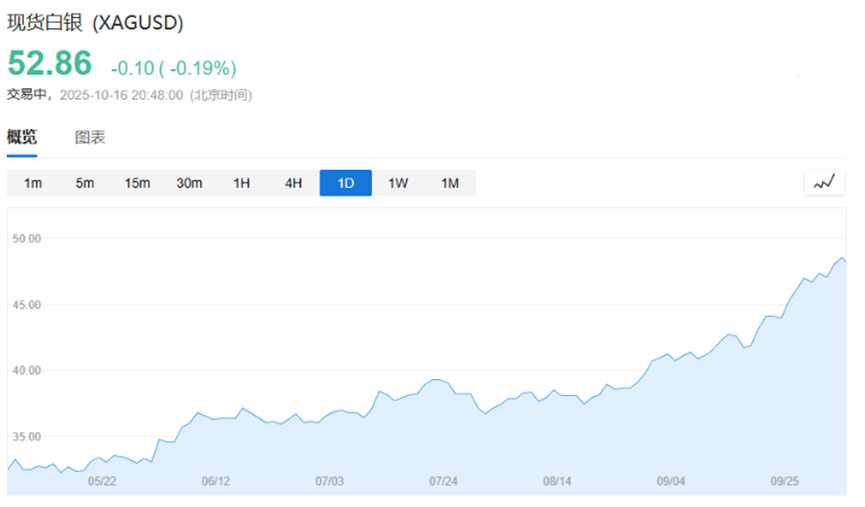Click the line chart type icon
865x507 pixels.
(824, 183)
